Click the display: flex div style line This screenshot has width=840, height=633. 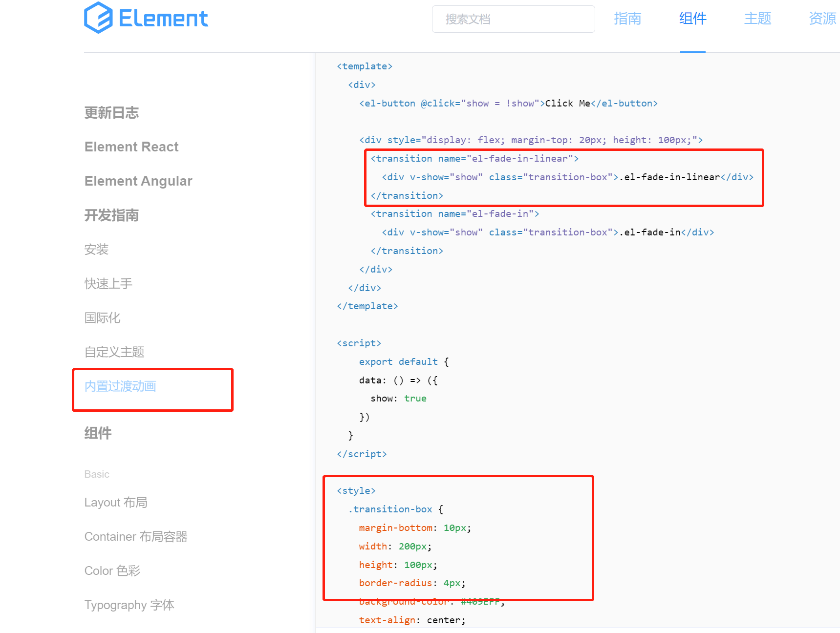tap(531, 140)
